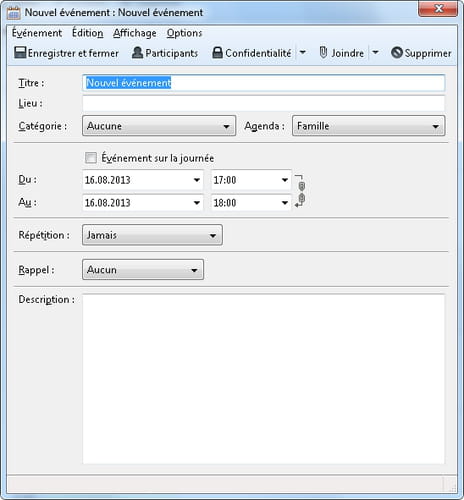
Task: Click inside the Lieu text field
Action: (x=263, y=103)
